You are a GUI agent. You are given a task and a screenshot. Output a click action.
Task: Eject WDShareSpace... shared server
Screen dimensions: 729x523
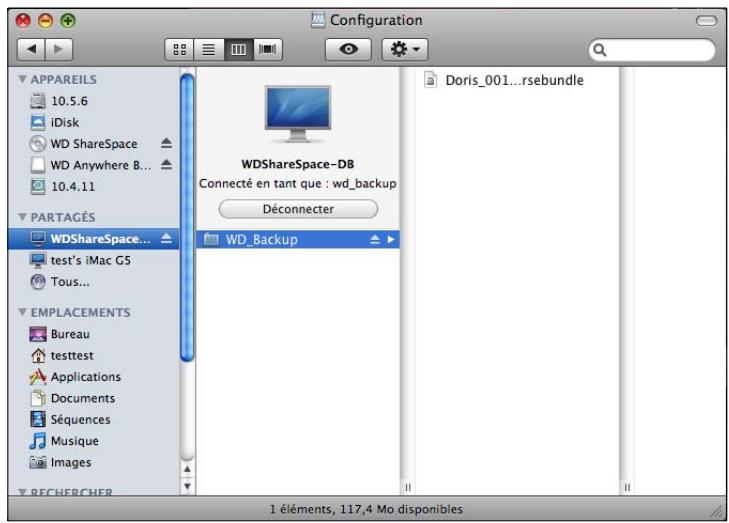(x=166, y=238)
